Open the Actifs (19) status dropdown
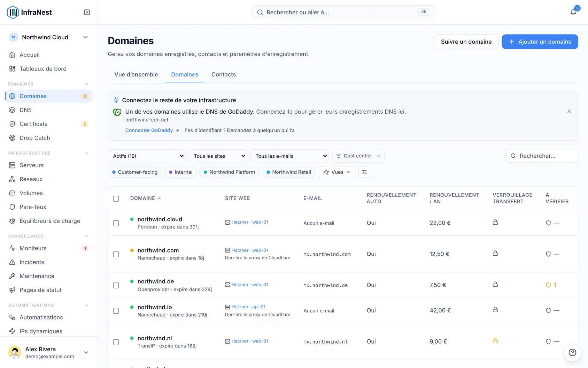This screenshot has height=368, width=588. click(x=146, y=156)
